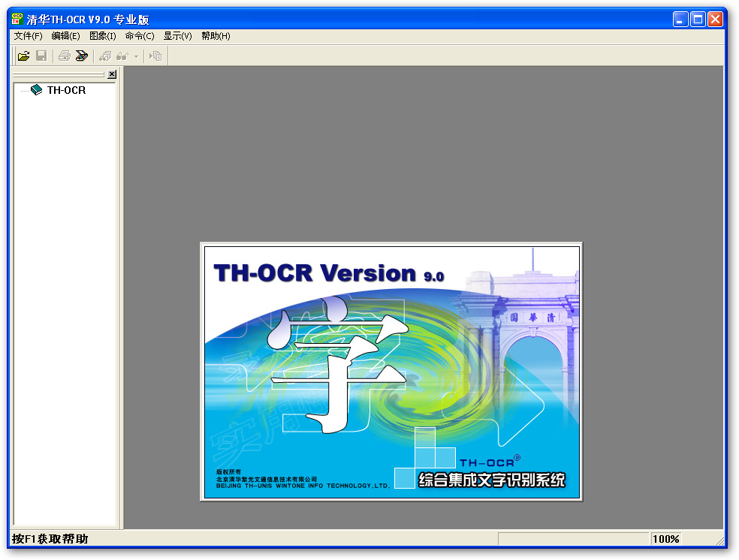The width and height of the screenshot is (739, 560).
Task: Close the left tree panel with its X
Action: [112, 74]
